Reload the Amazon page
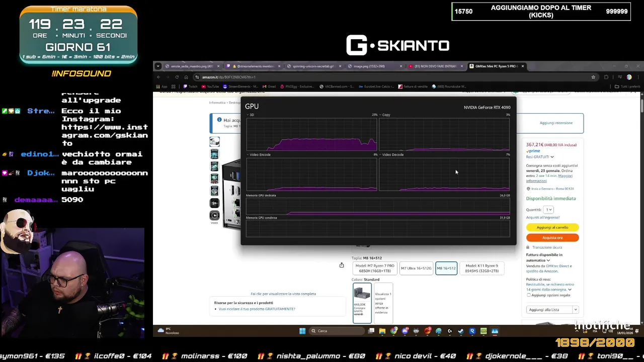 (x=177, y=77)
